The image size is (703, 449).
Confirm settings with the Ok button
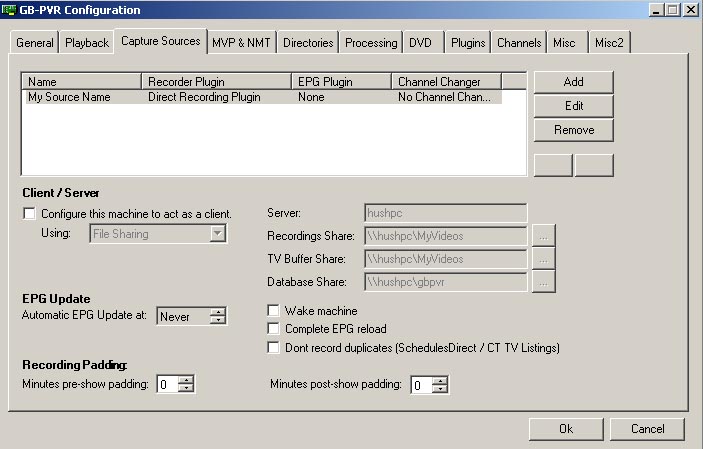click(566, 429)
